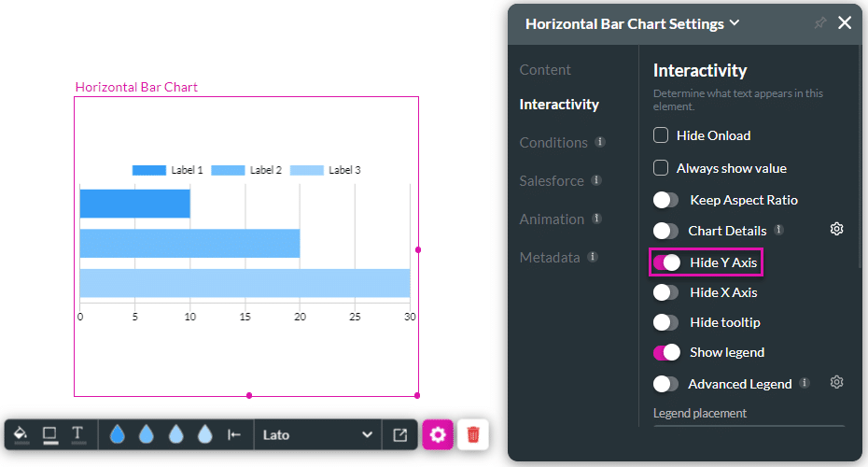This screenshot has width=868, height=467.
Task: Click the open-in-new-window icon
Action: [x=399, y=434]
